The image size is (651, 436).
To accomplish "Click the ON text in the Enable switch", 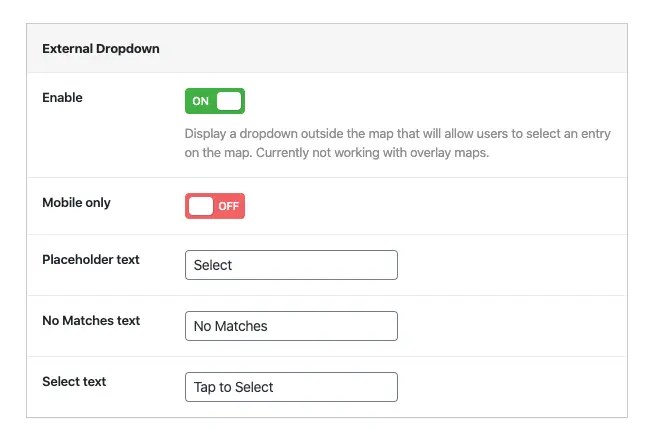I will pyautogui.click(x=201, y=102).
